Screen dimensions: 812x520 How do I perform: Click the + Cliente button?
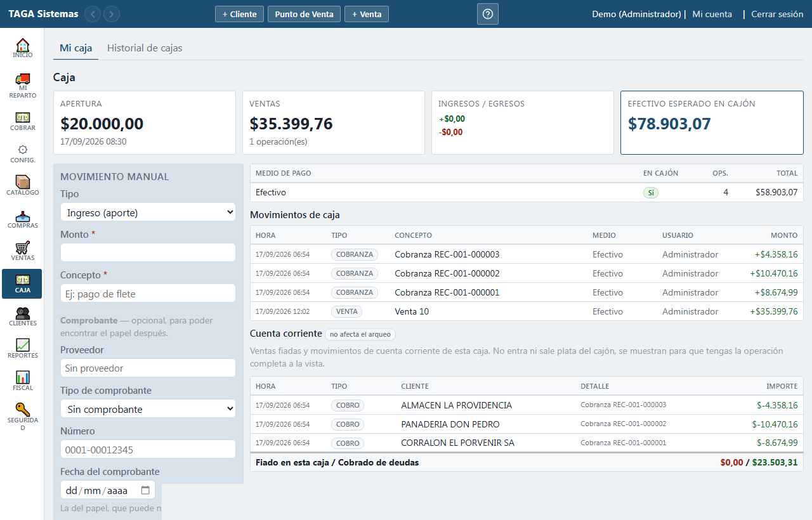coord(239,14)
